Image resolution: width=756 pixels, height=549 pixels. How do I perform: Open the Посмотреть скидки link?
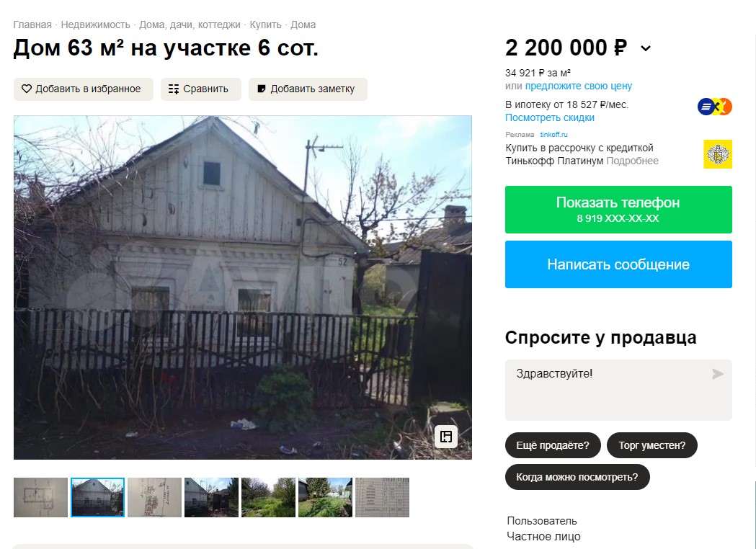point(550,117)
